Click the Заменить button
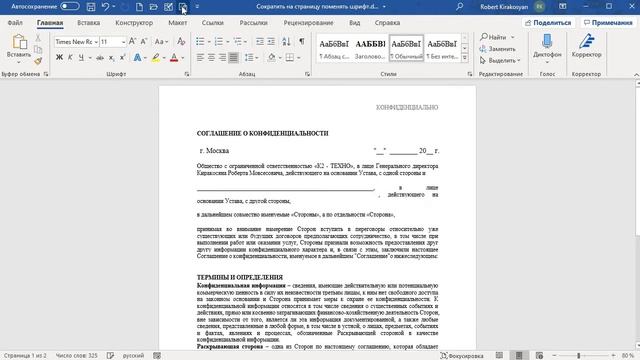Image resolution: width=640 pixels, height=360 pixels. (x=497, y=49)
